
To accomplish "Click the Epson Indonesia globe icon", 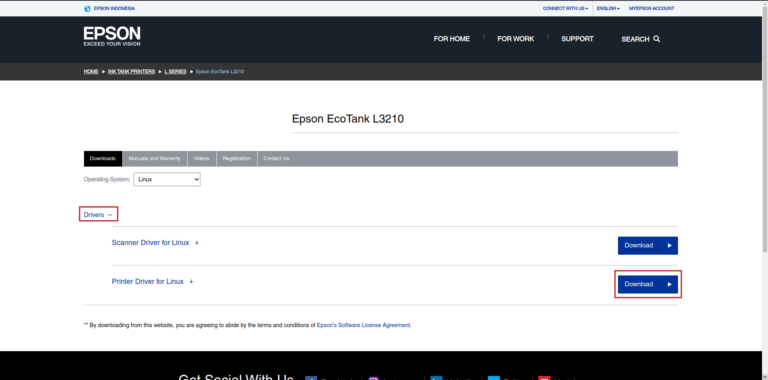I will [87, 8].
